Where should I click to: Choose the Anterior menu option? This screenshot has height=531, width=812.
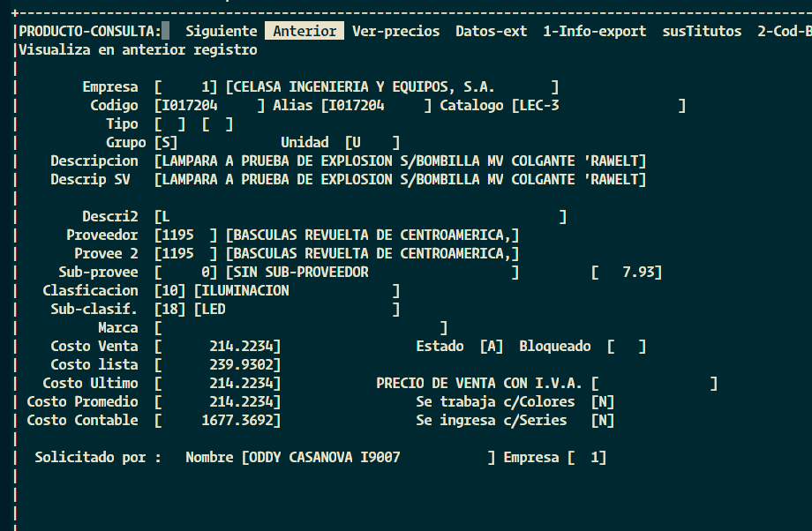coord(304,31)
